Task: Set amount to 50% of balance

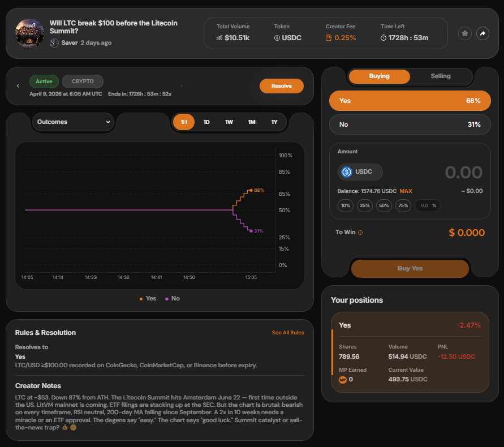Action: 384,205
